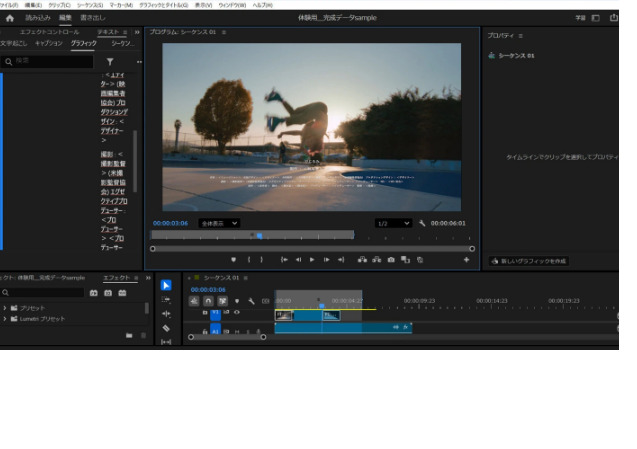Click the 書き出し workspace link
This screenshot has height=449, width=637.
point(93,18)
